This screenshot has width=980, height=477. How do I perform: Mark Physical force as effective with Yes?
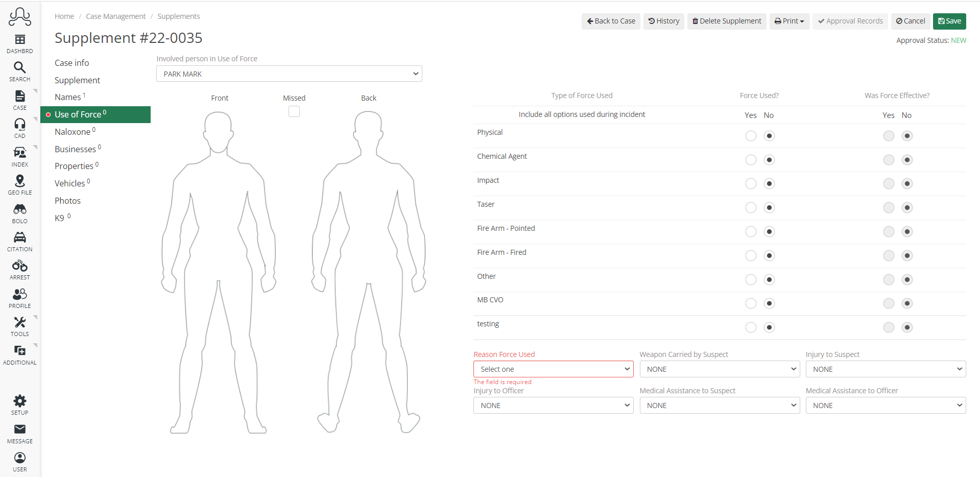click(889, 136)
